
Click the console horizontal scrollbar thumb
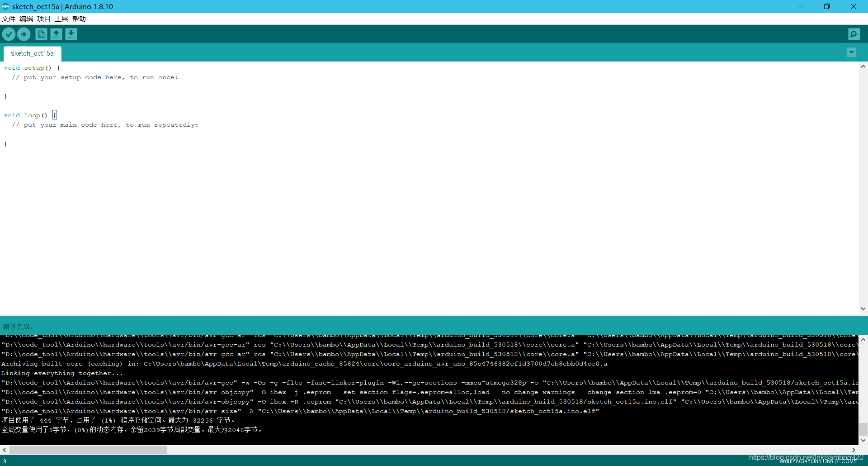[x=88, y=450]
